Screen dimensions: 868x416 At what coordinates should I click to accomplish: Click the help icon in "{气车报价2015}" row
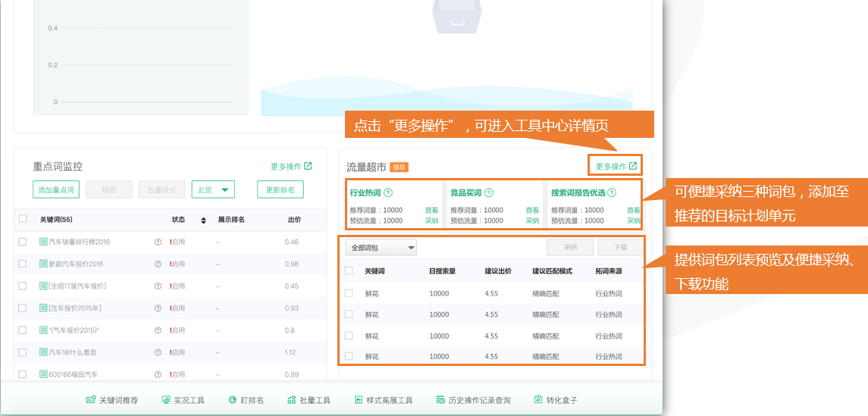pos(158,330)
